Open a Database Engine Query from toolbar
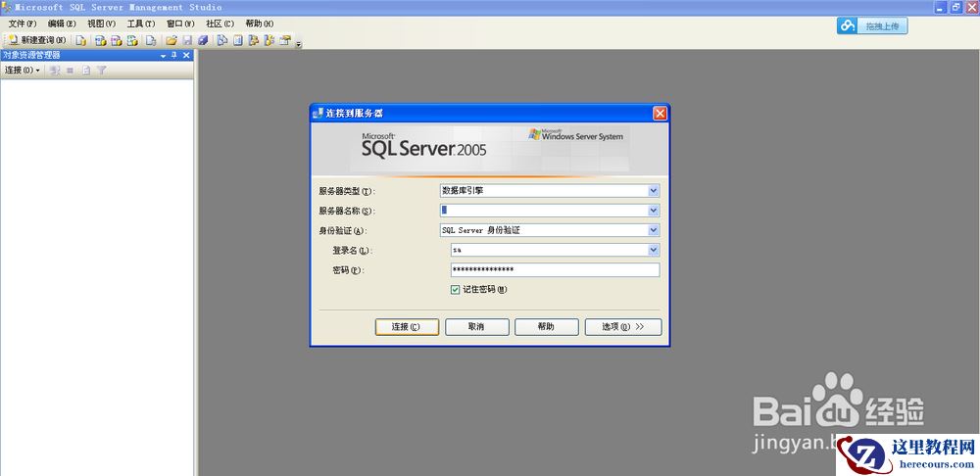Screen dimensions: 980x476 click(x=80, y=40)
